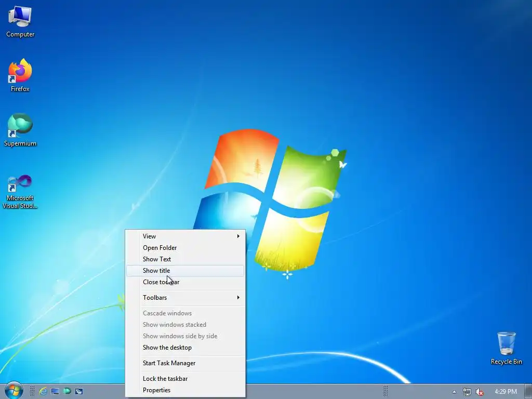Toggle Show title menu option
This screenshot has height=399, width=532.
[x=185, y=271]
